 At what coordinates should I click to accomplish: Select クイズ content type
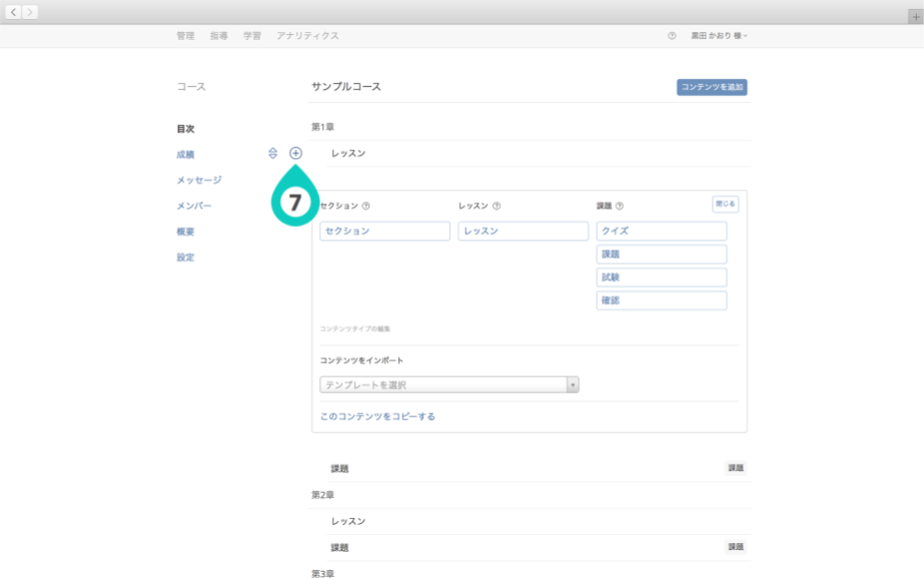click(x=661, y=231)
